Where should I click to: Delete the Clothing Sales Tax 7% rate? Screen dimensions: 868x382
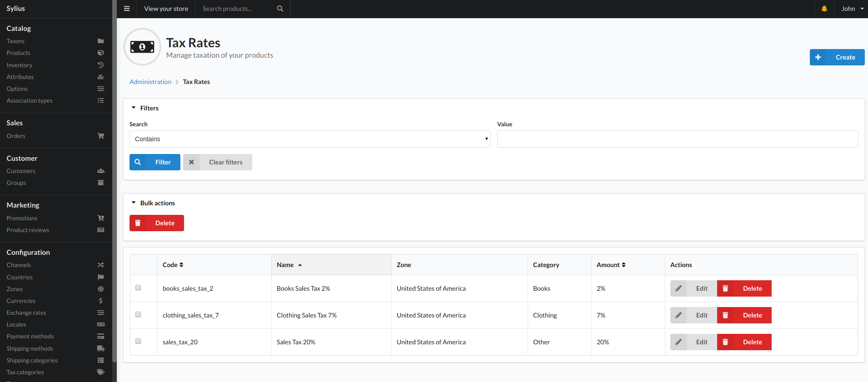[744, 315]
